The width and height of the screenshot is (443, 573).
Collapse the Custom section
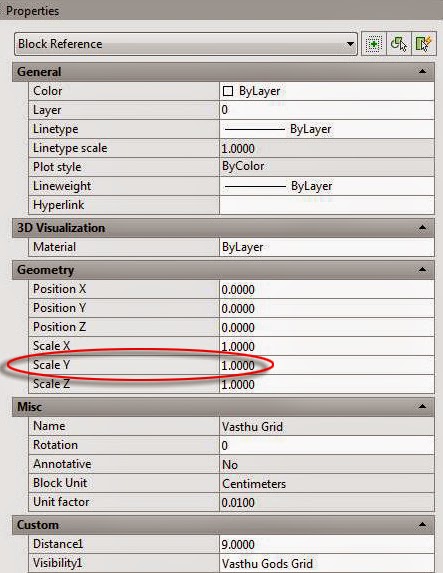[422, 525]
